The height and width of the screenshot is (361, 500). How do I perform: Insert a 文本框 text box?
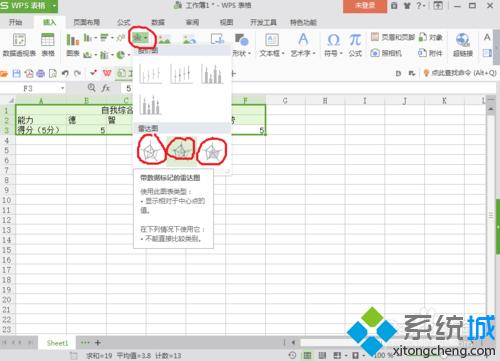click(x=272, y=45)
